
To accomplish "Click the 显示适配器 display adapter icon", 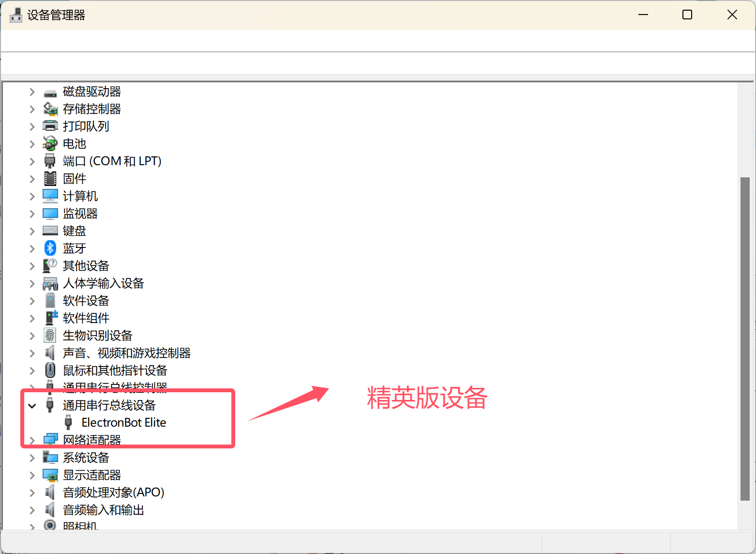I will click(50, 476).
